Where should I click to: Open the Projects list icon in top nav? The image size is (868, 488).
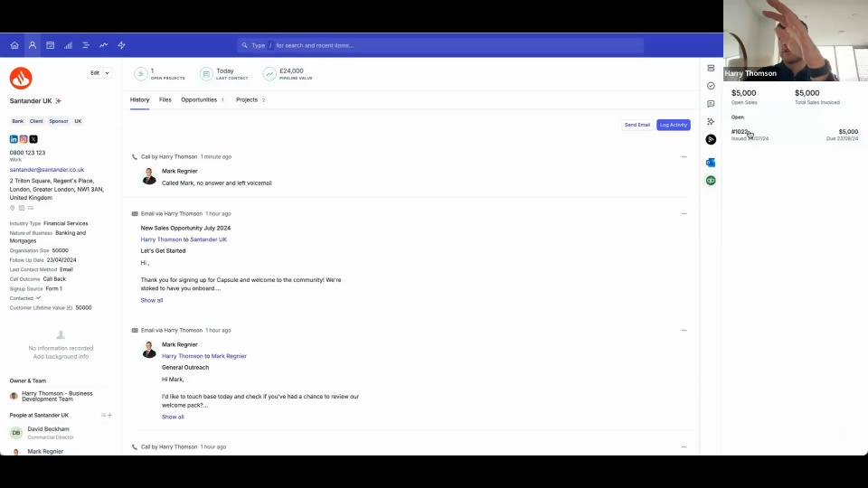(86, 45)
